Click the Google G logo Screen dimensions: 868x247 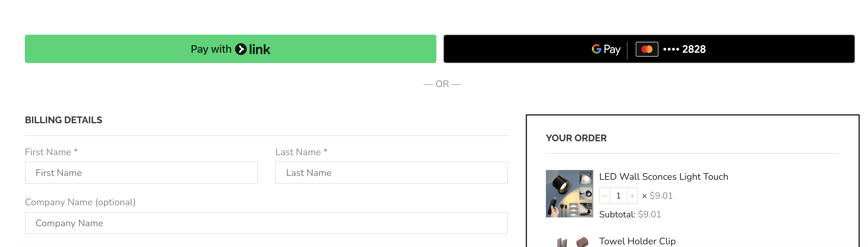(x=596, y=49)
